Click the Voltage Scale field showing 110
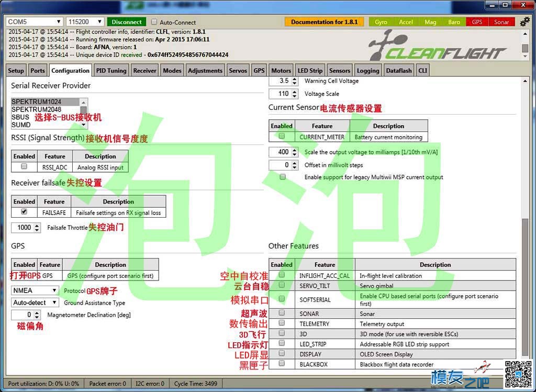Screen dimensions: 536x392 [284, 94]
